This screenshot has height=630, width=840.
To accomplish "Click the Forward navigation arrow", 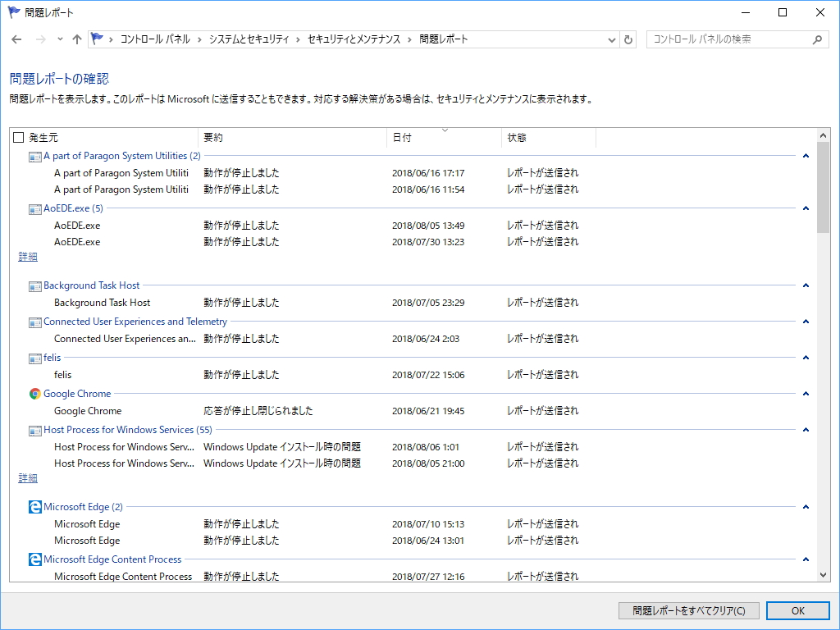I will pos(41,39).
